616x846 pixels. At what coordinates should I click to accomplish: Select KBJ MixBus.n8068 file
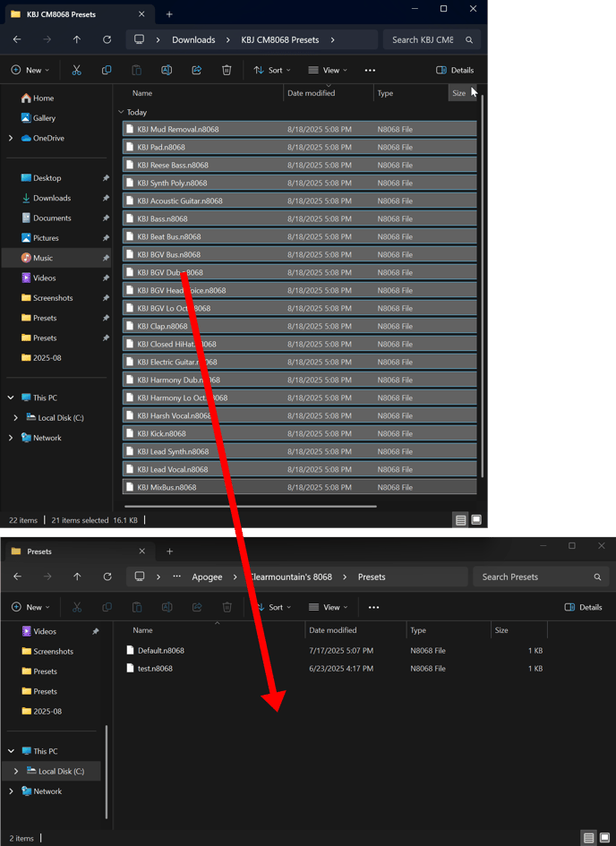[299, 487]
